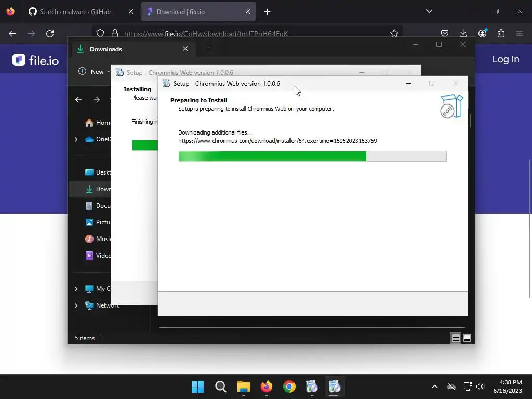This screenshot has height=399, width=532.
Task: Expand the OneDrive node
Action: (x=76, y=139)
